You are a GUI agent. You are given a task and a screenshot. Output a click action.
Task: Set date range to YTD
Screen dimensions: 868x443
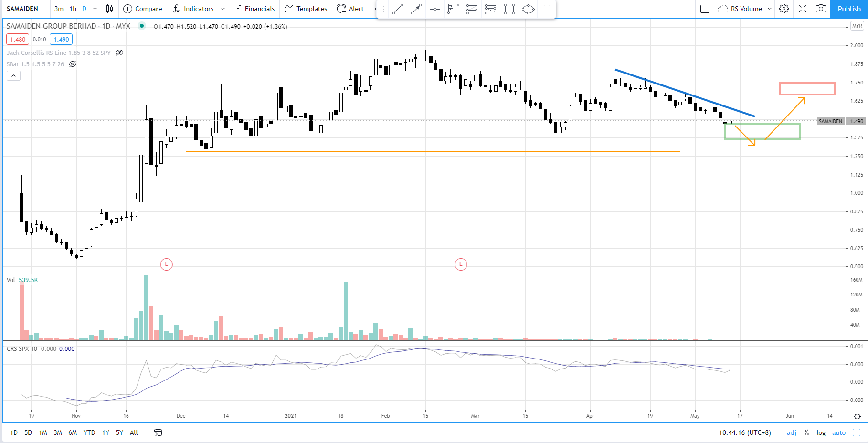click(x=89, y=432)
